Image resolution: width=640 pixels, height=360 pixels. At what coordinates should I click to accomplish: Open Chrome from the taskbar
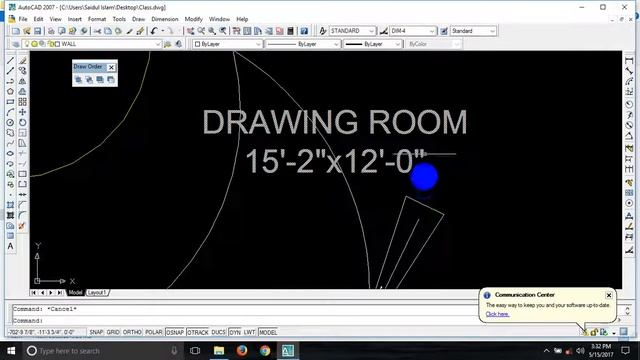pyautogui.click(x=265, y=351)
